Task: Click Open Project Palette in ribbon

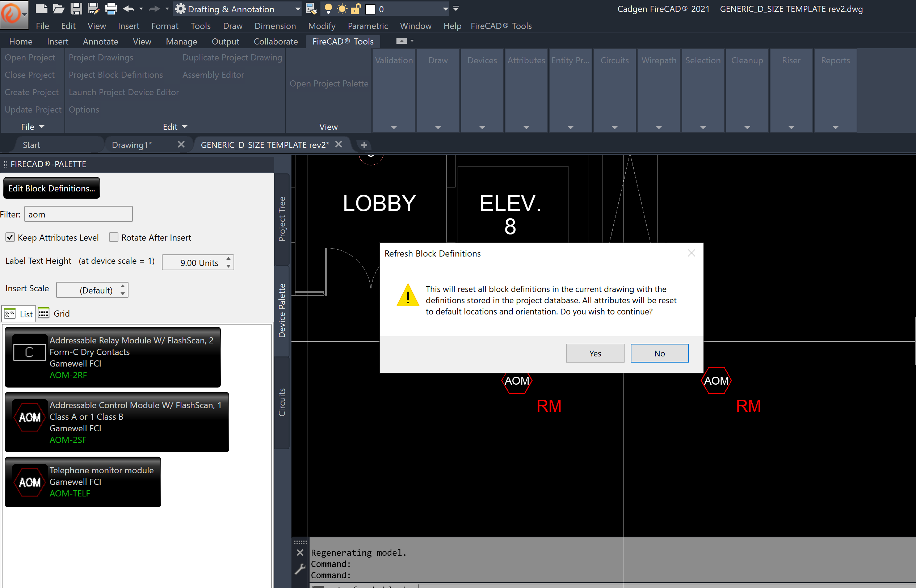Action: point(328,83)
